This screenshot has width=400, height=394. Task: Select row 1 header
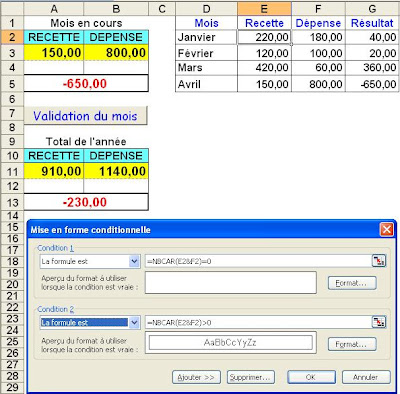12,23
